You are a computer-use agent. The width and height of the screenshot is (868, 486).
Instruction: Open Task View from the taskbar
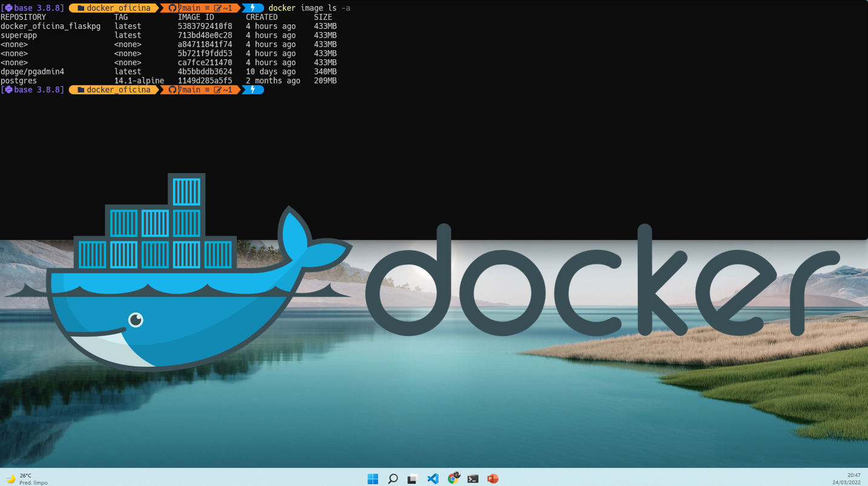tap(412, 478)
